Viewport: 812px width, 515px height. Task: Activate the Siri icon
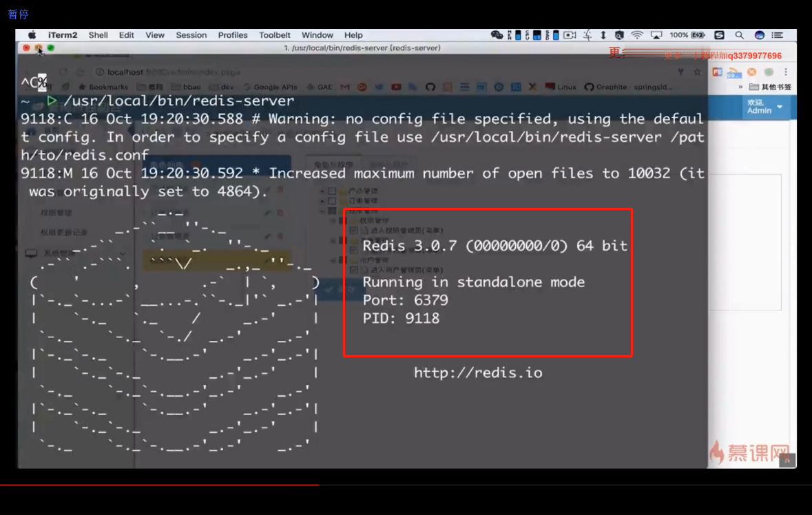point(759,35)
